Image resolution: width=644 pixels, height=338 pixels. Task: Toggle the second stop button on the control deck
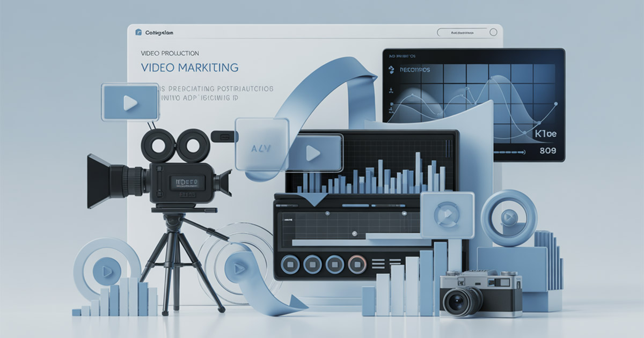pos(312,264)
